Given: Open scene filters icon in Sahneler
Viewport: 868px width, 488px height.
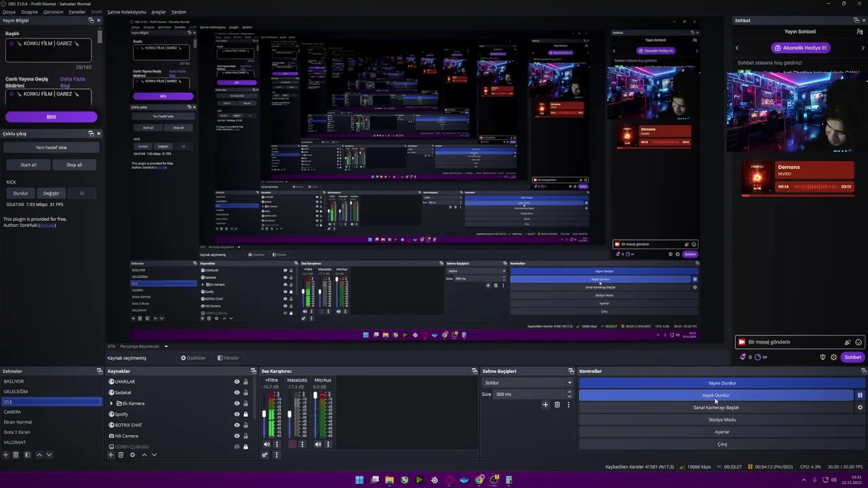Looking at the screenshot, I should 27,455.
